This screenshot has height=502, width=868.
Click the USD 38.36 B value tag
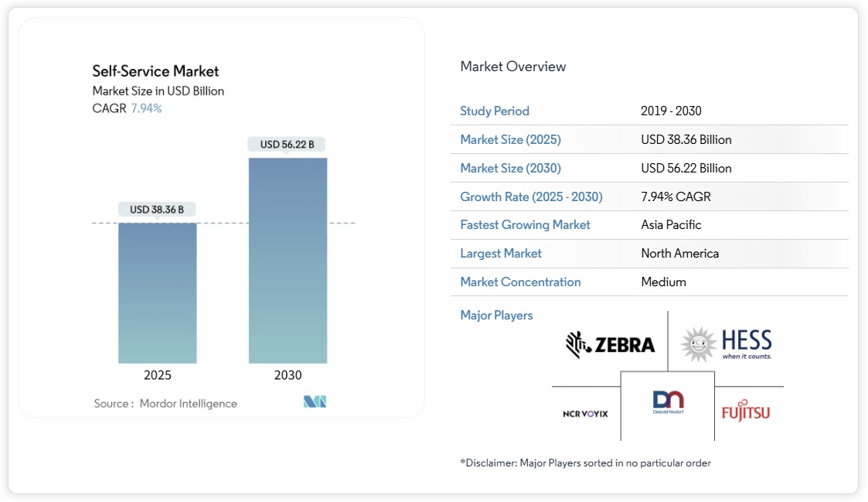pos(157,209)
